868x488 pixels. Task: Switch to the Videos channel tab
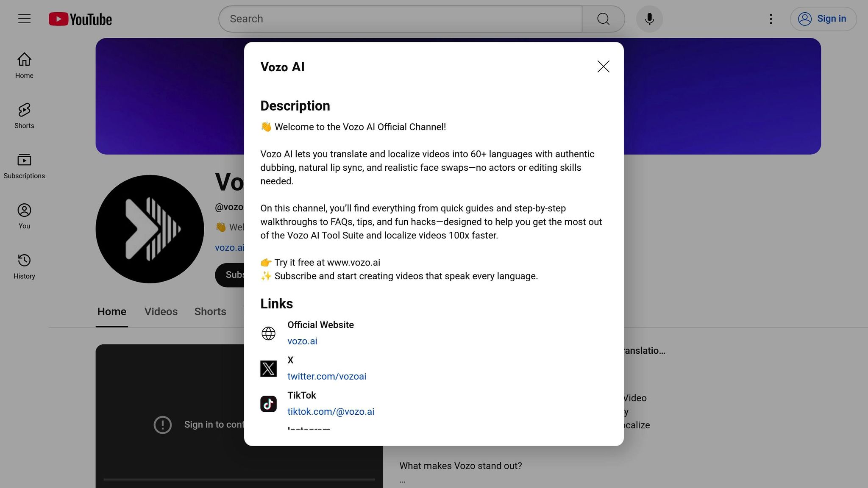point(161,311)
